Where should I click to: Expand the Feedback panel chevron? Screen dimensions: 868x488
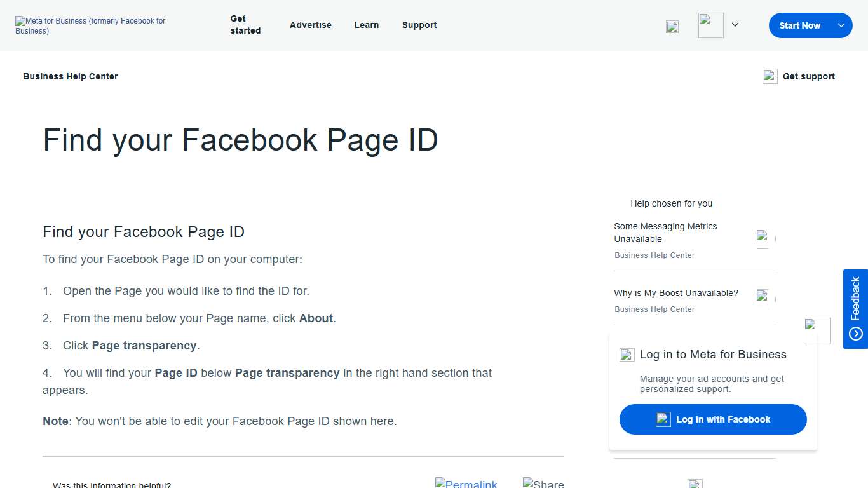coord(855,332)
